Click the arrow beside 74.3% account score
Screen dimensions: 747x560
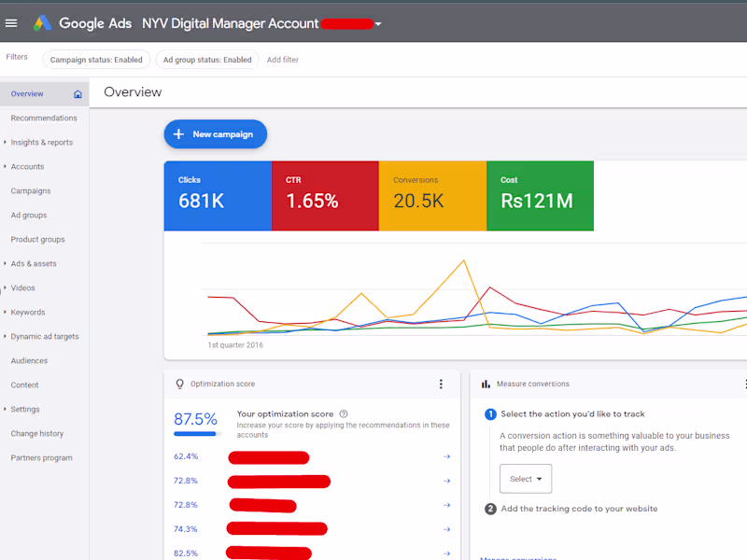click(x=446, y=529)
